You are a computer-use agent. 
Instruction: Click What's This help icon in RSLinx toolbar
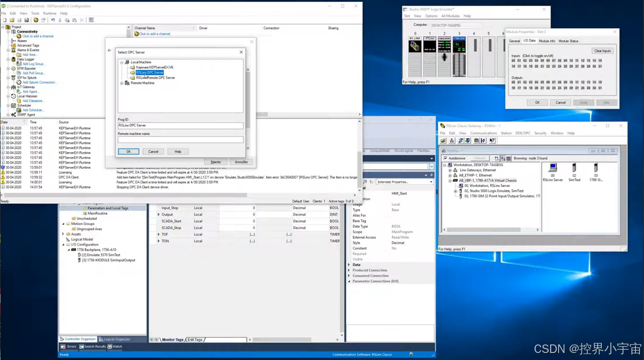click(x=492, y=141)
